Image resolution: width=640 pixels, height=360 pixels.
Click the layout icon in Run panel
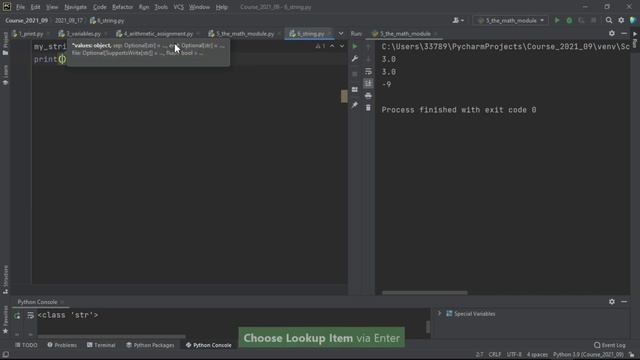click(355, 89)
